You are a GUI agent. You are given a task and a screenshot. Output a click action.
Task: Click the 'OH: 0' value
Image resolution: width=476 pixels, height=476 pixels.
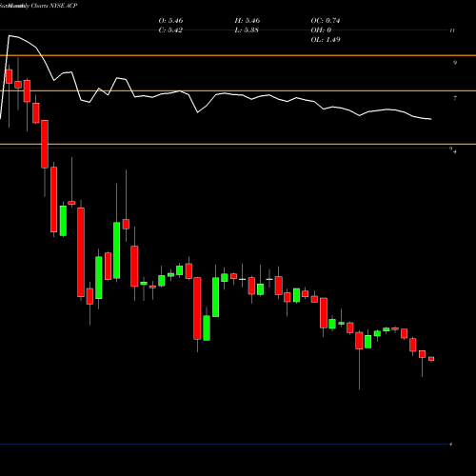pos(321,30)
